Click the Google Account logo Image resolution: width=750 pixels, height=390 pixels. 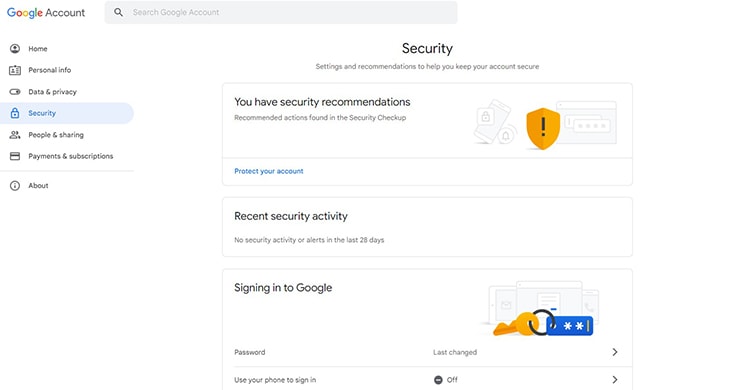coord(46,12)
